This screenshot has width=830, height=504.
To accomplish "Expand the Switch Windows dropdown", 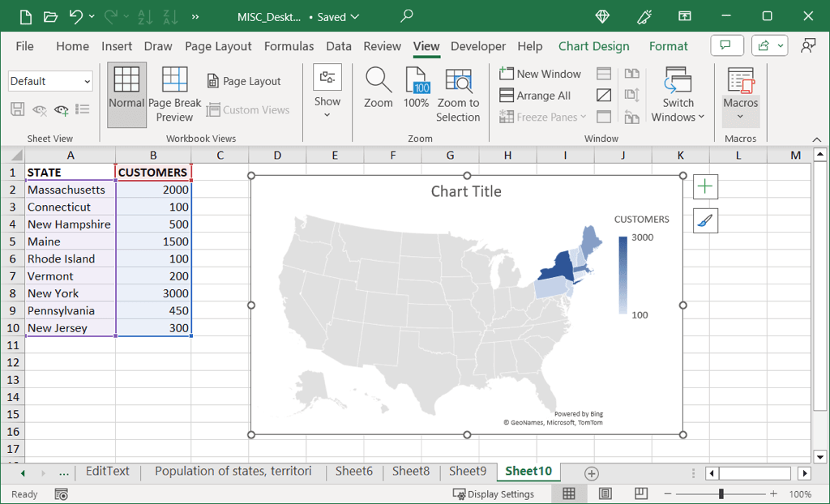I will click(678, 110).
